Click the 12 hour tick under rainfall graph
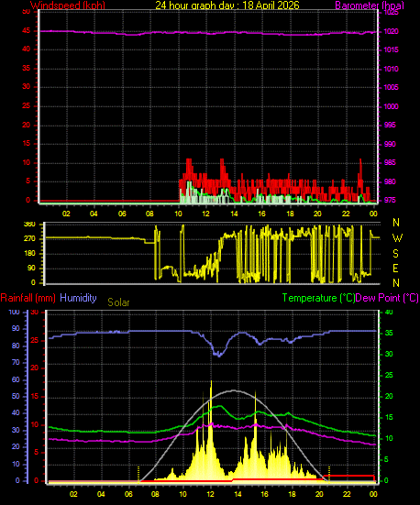420x505 pixels. (210, 494)
